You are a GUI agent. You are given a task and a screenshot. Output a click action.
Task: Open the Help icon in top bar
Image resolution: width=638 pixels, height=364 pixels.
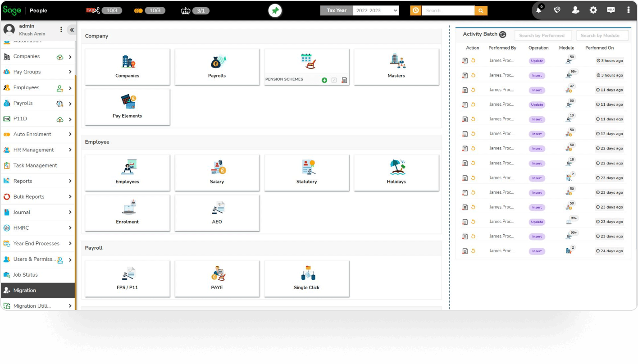611,10
